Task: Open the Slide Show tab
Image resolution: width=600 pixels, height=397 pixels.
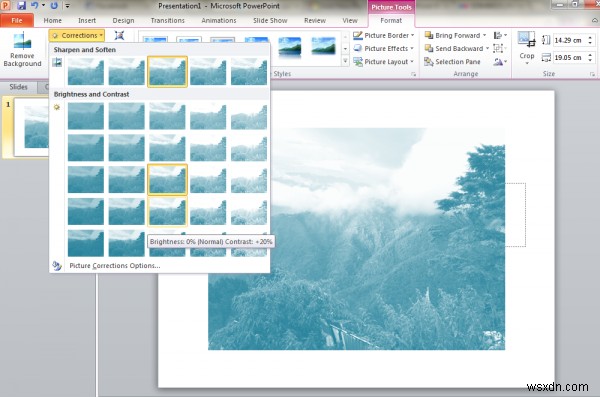Action: pyautogui.click(x=270, y=21)
